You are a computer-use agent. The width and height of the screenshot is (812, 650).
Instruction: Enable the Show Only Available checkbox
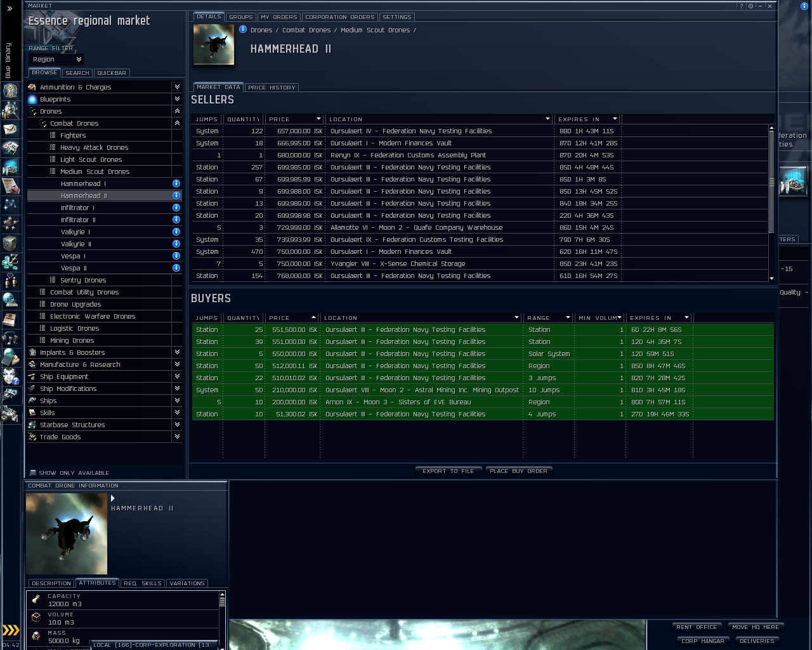pyautogui.click(x=33, y=473)
